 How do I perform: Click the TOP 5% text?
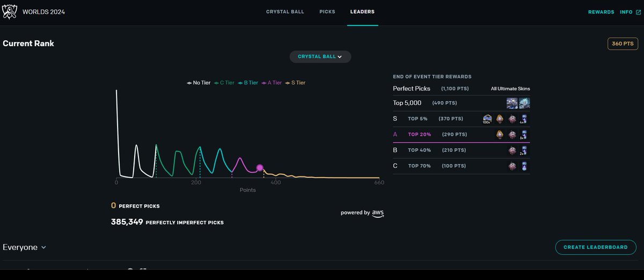click(418, 119)
